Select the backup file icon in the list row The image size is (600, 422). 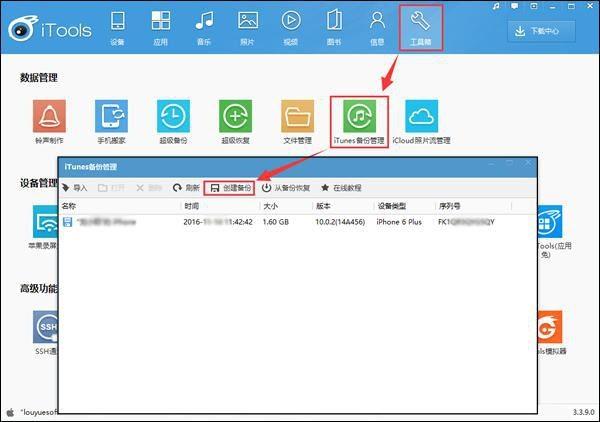68,222
